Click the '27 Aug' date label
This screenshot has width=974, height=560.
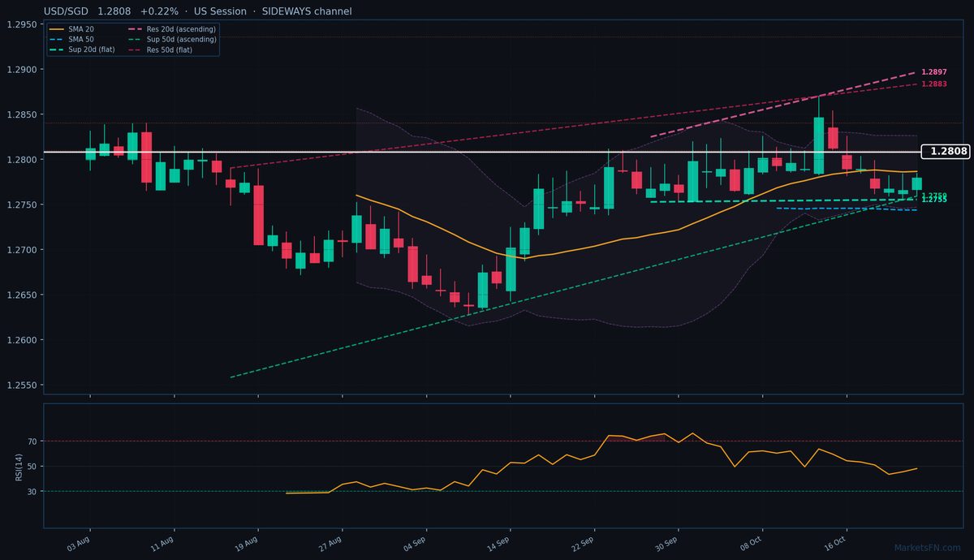(330, 543)
